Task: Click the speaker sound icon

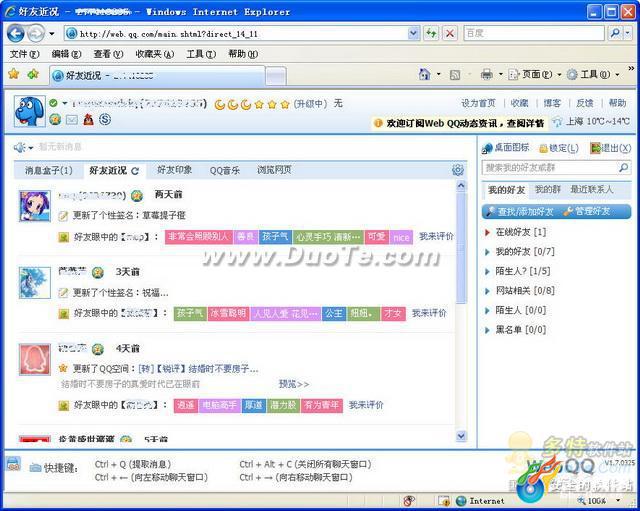Action: pyautogui.click(x=19, y=147)
